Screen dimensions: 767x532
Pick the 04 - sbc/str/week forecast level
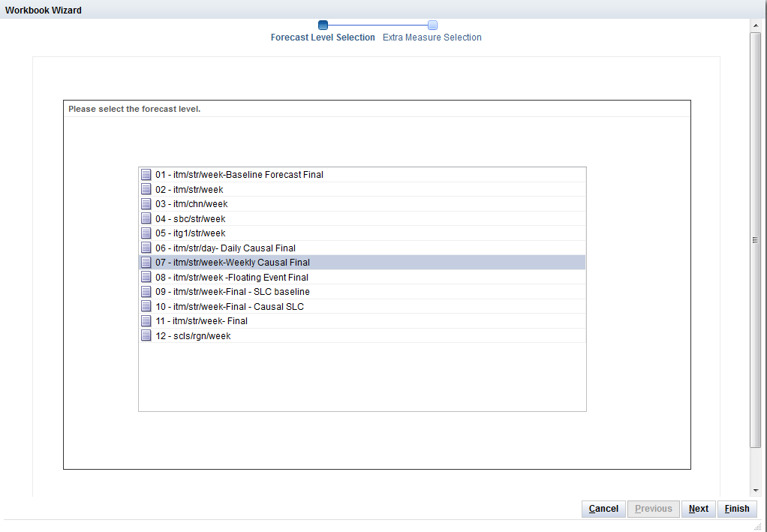tap(362, 218)
